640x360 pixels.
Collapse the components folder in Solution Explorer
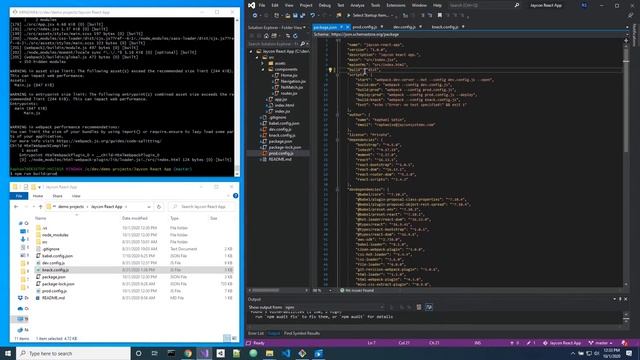pyautogui.click(x=263, y=69)
